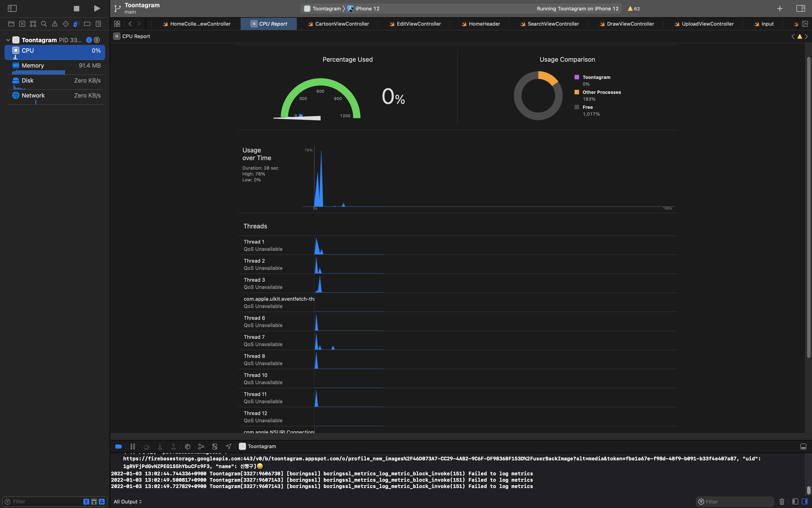Open the Input tab
The height and width of the screenshot is (508, 812).
tap(764, 24)
